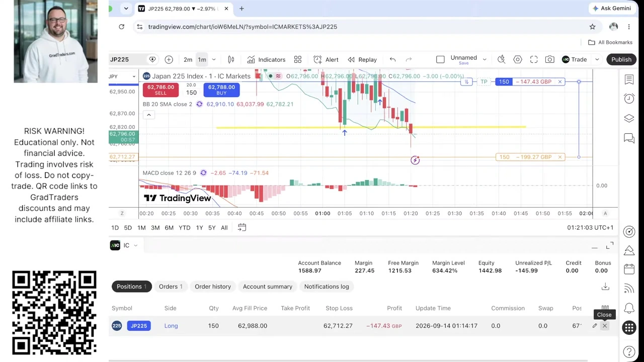Open the indicator templates grid icon
This screenshot has height=362, width=644.
tap(298, 60)
